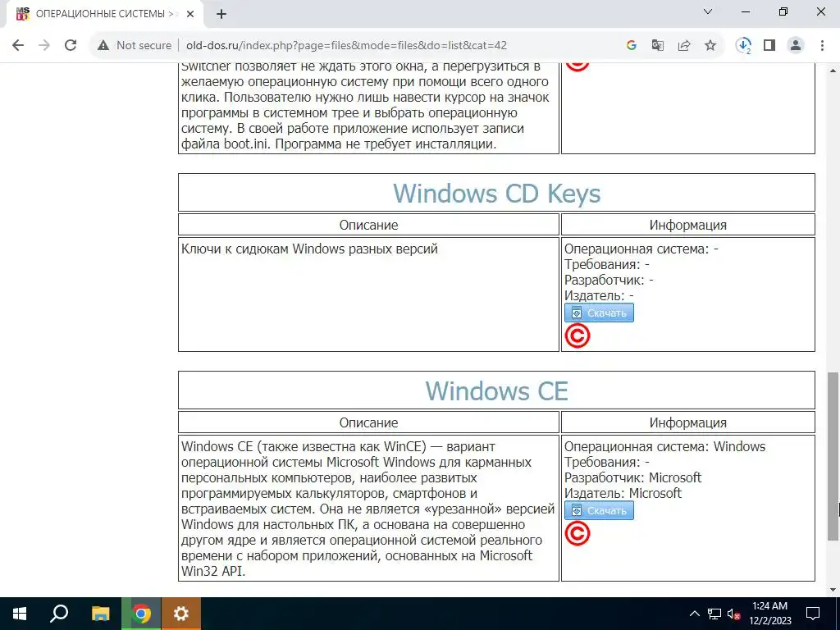Click the scrollbar down arrow
The height and width of the screenshot is (630, 840).
coord(833,590)
